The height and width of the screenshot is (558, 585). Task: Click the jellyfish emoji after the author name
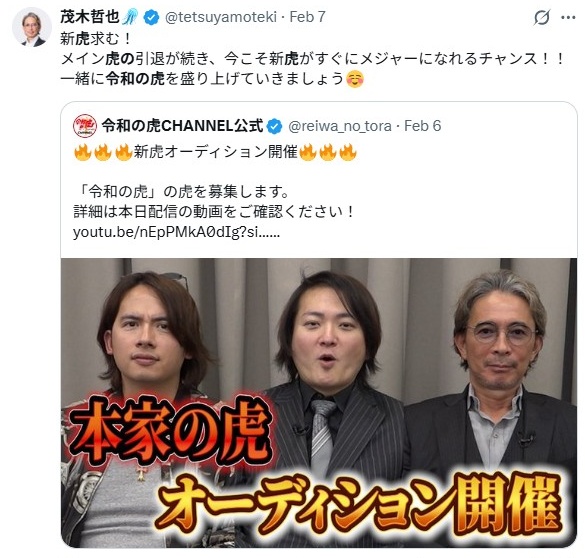[x=130, y=17]
